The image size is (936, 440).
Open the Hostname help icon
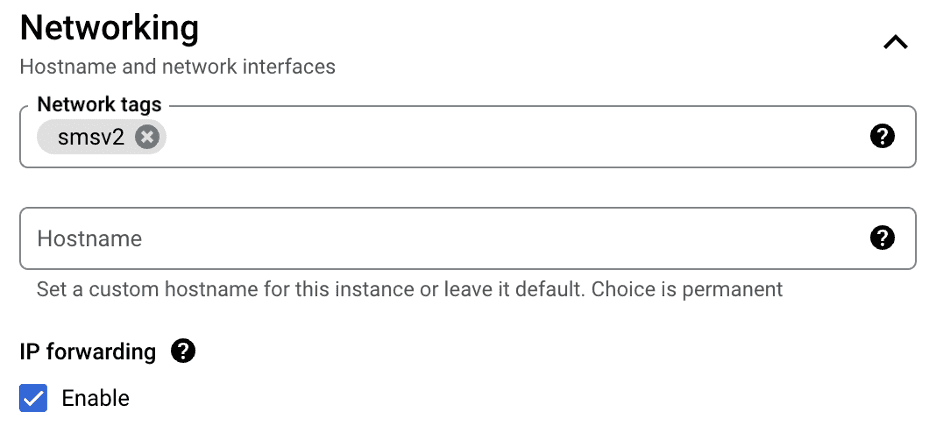pos(882,238)
